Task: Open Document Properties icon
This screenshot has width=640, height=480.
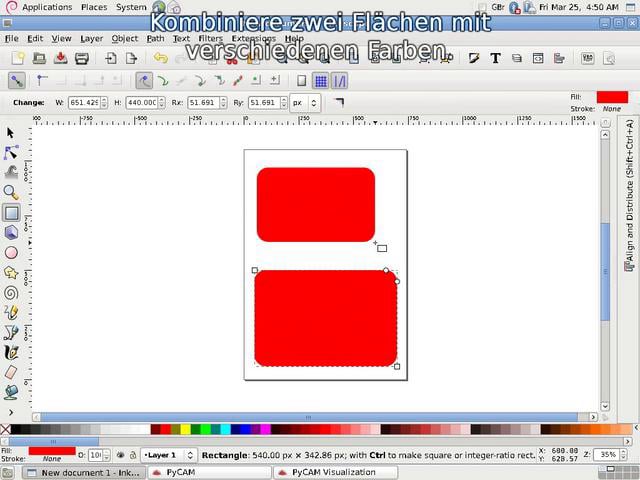Action: 609,58
